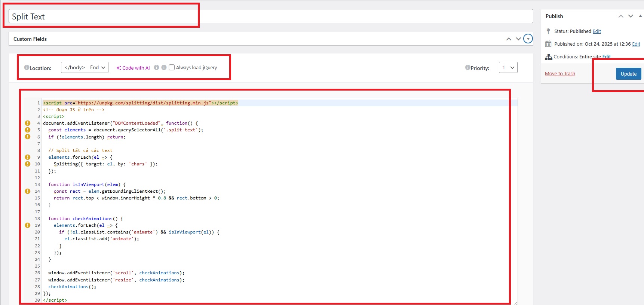Click the window.innerHeight * 0.8 line
This screenshot has height=305, width=644.
click(x=137, y=198)
